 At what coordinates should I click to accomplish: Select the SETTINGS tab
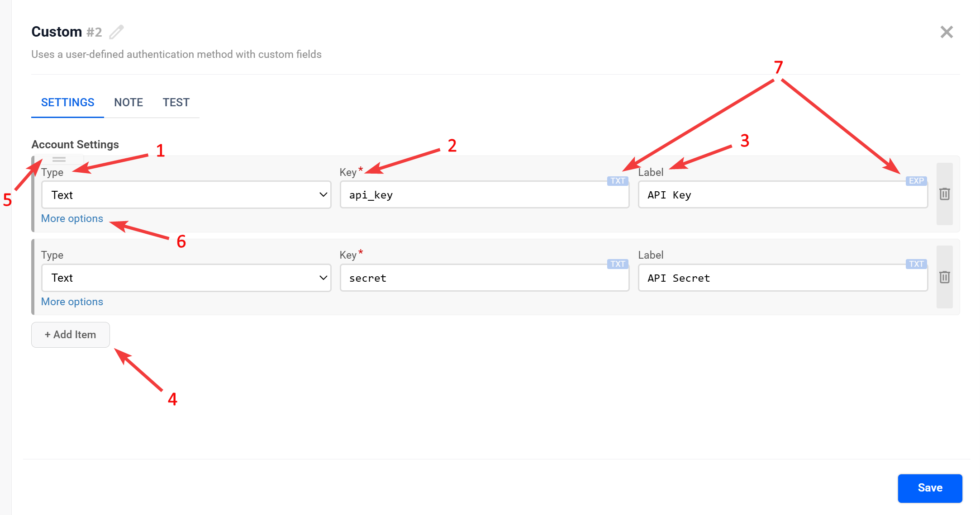click(x=67, y=103)
